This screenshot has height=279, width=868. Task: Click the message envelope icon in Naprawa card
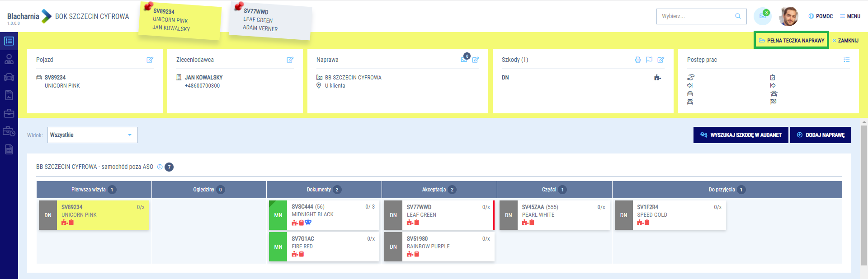(464, 59)
